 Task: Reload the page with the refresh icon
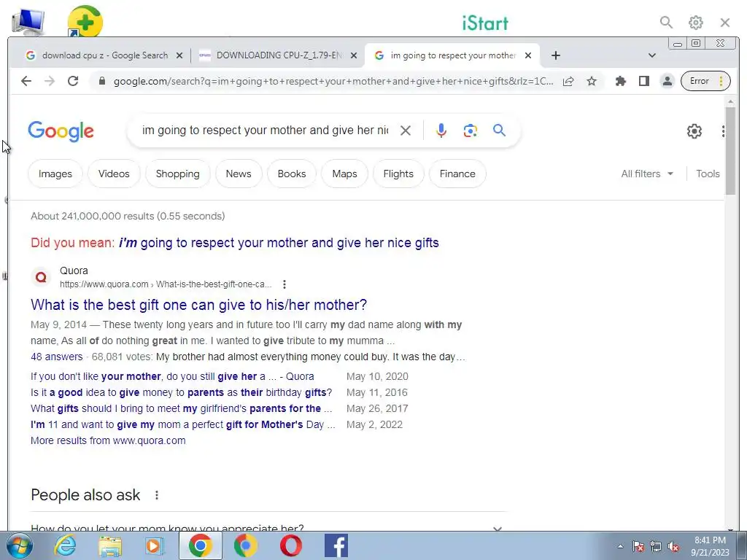pyautogui.click(x=73, y=81)
